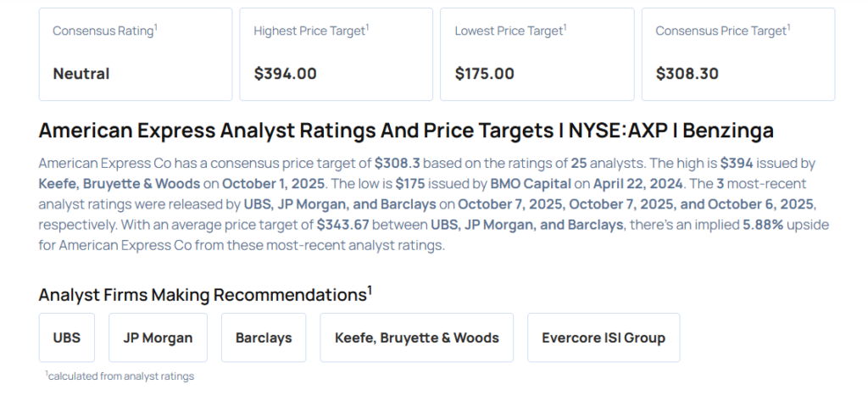Click the American Express Analyst Ratings heading
Image resolution: width=868 pixels, height=401 pixels.
[406, 131]
